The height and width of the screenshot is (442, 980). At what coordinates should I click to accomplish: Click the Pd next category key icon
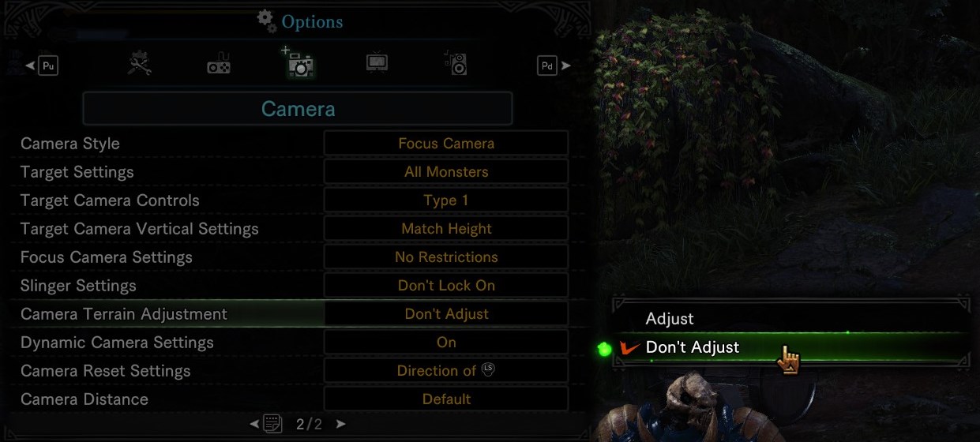(547, 66)
